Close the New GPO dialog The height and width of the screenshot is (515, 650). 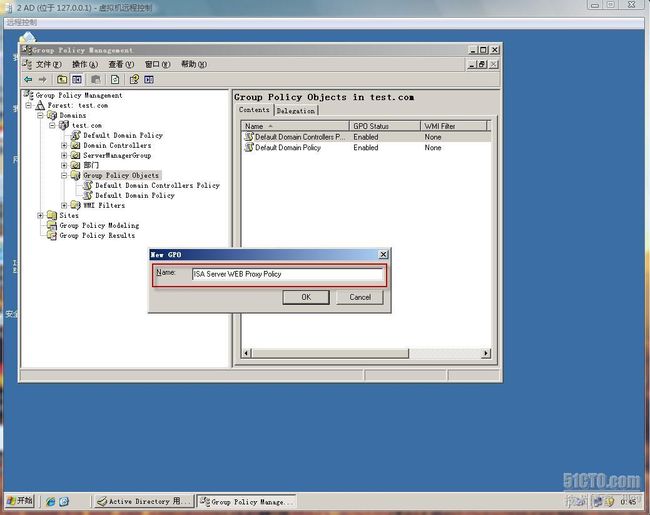click(383, 254)
